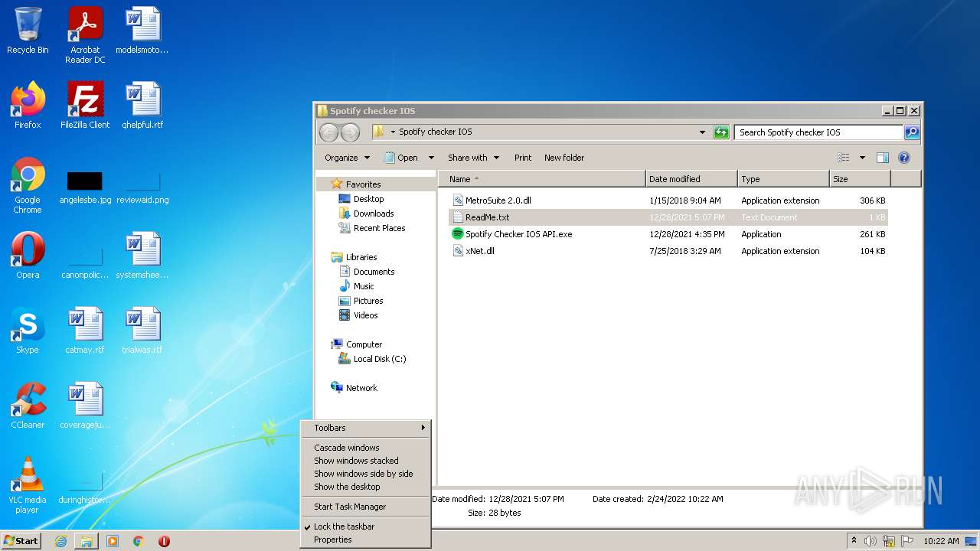Click the Start button

coord(21,541)
